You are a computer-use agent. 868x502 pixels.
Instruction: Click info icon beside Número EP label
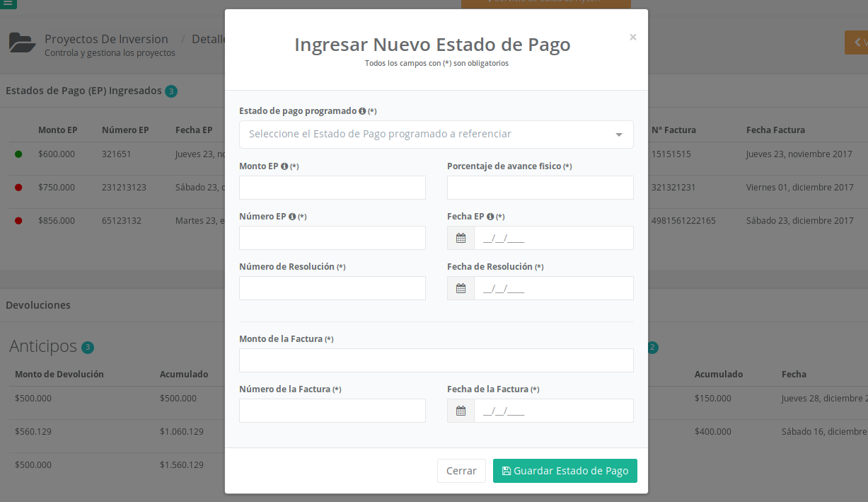tap(292, 217)
